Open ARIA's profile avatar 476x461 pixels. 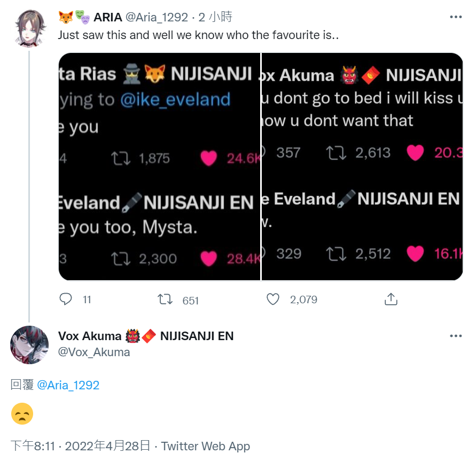[x=30, y=28]
